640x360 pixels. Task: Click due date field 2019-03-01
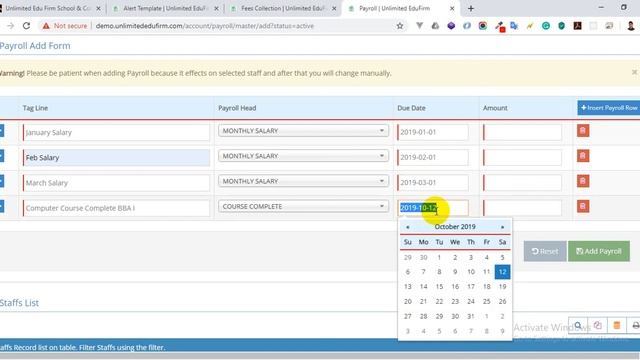click(x=433, y=183)
